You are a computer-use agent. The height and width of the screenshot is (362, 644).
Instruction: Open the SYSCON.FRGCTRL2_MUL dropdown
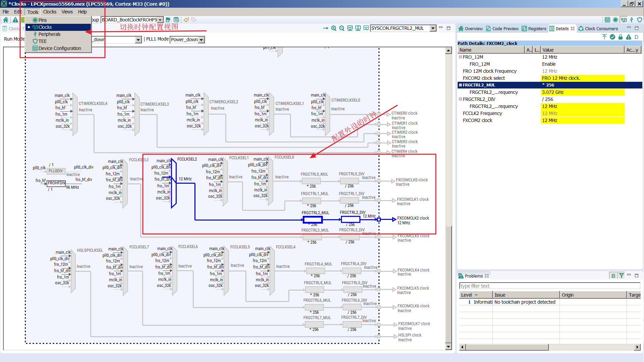coord(433,28)
